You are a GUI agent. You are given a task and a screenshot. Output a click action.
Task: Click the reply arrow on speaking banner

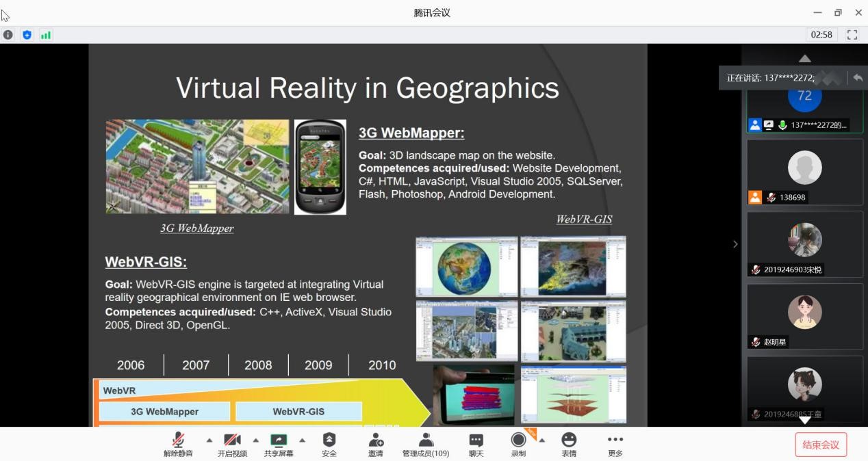coord(858,78)
